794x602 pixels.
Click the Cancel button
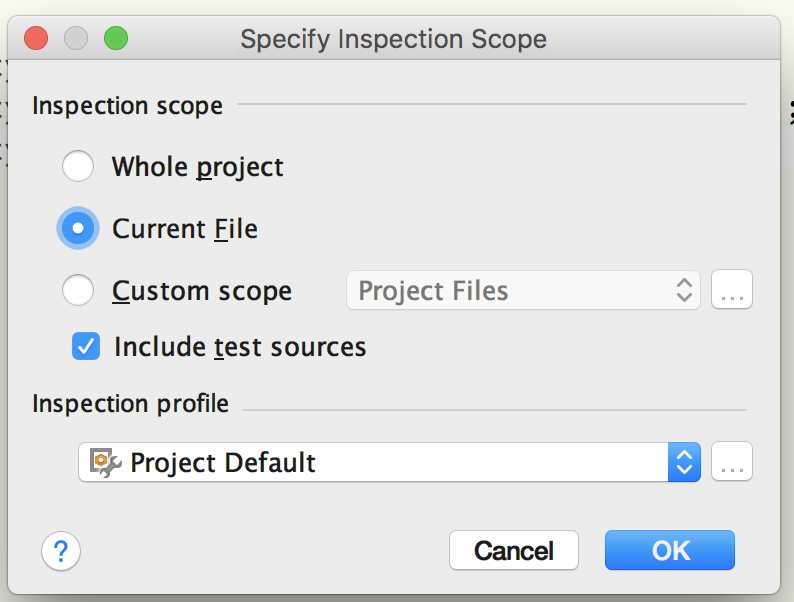[x=513, y=550]
